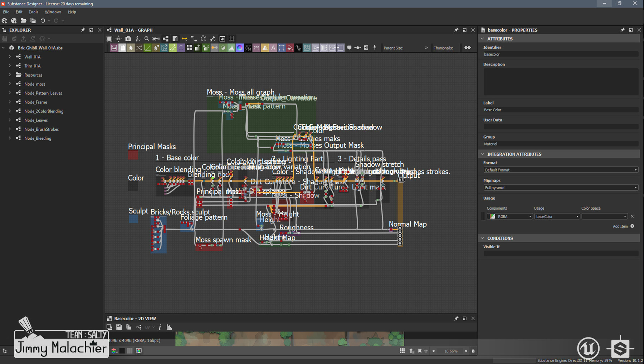Add a Channels Shuffle node
Viewport: 644px width, 364px height.
click(x=139, y=48)
